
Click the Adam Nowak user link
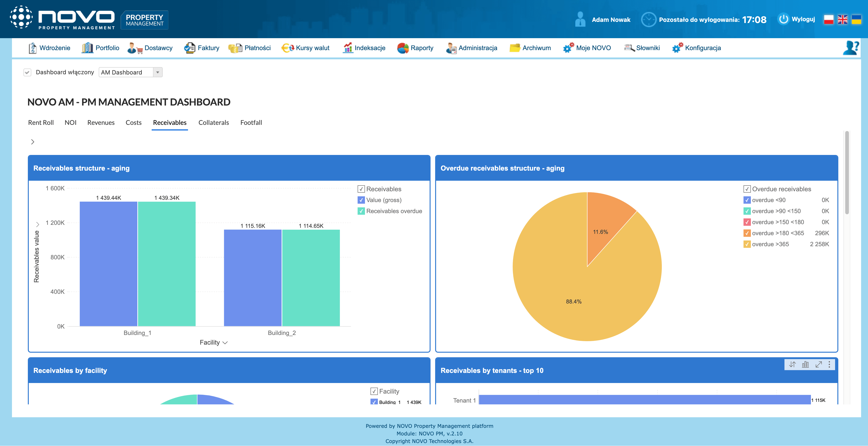coord(610,20)
